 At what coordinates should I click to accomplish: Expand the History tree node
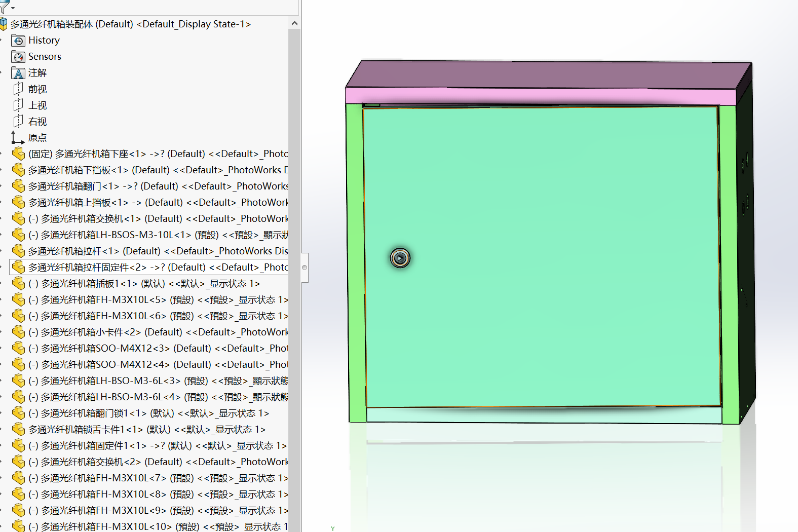point(2,41)
